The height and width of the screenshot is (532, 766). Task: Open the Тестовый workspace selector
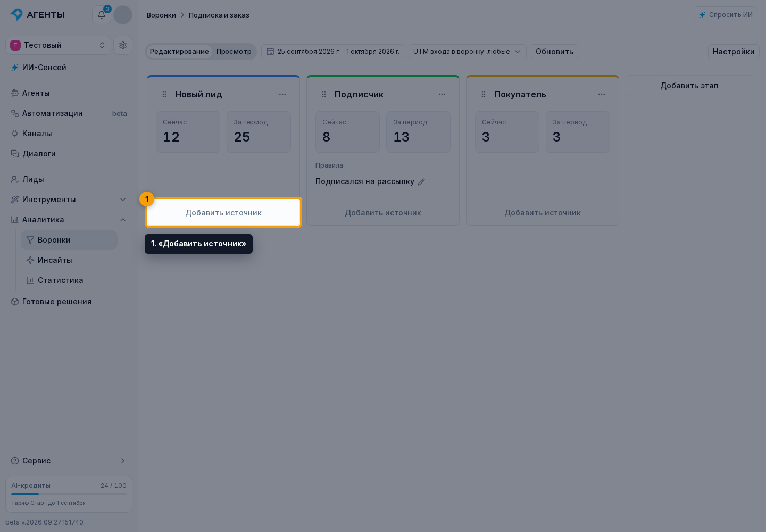click(58, 45)
